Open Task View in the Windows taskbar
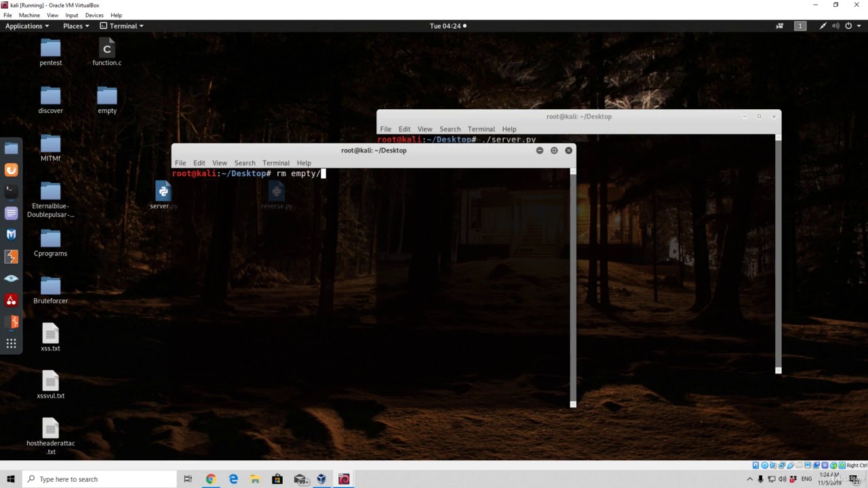Viewport: 868px width, 488px height. pyautogui.click(x=188, y=479)
